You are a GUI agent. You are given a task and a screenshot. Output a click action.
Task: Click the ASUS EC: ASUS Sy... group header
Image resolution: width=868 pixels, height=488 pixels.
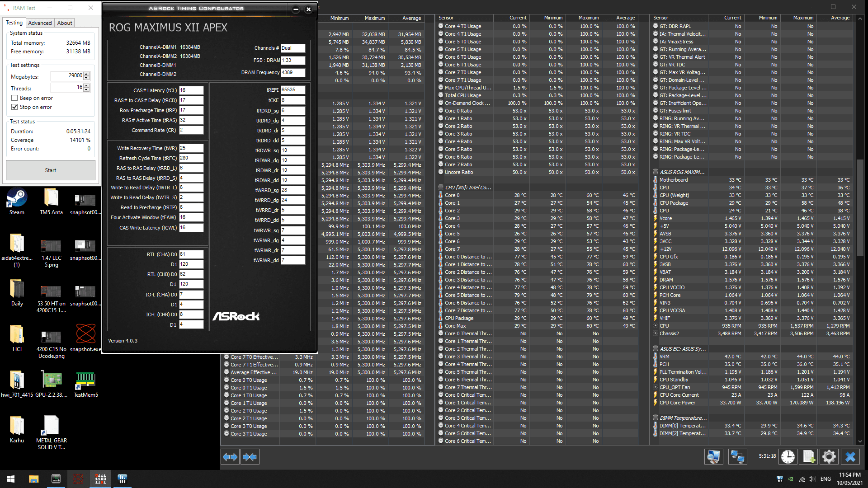[x=682, y=349]
